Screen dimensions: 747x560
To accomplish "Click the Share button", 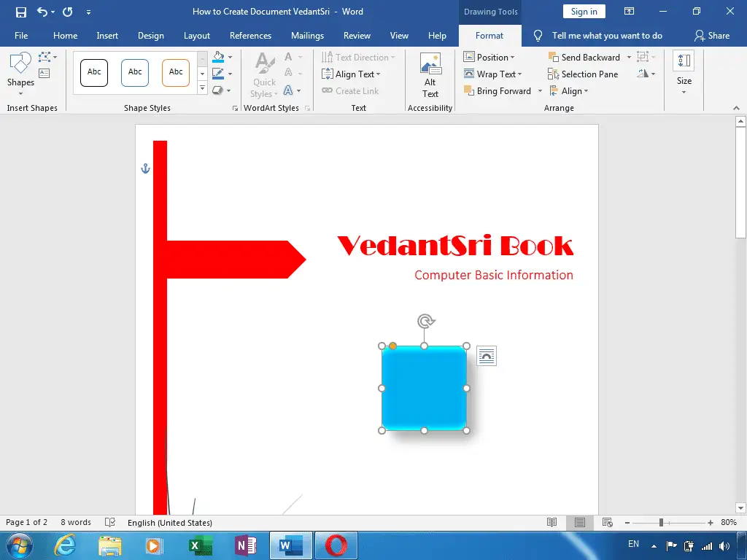I will (x=712, y=36).
